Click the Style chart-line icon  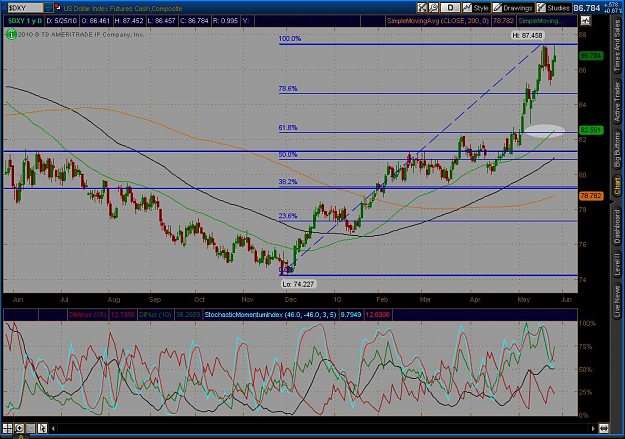467,8
